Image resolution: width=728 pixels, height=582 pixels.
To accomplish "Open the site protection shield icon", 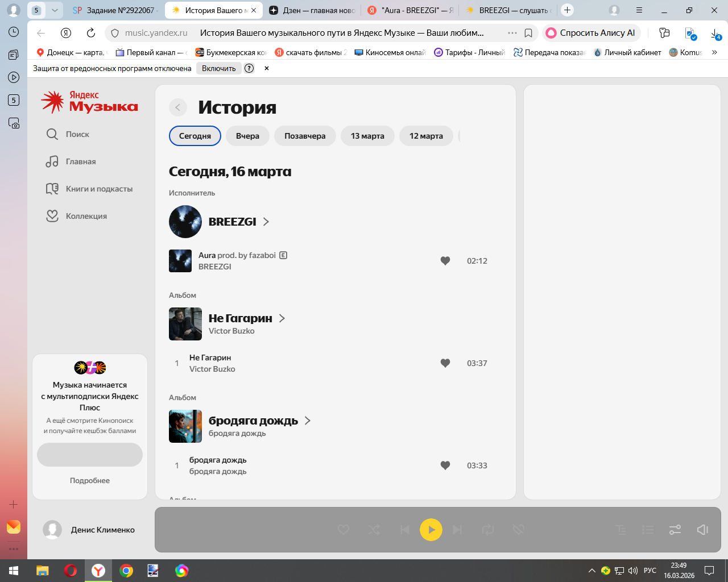I will click(x=114, y=33).
